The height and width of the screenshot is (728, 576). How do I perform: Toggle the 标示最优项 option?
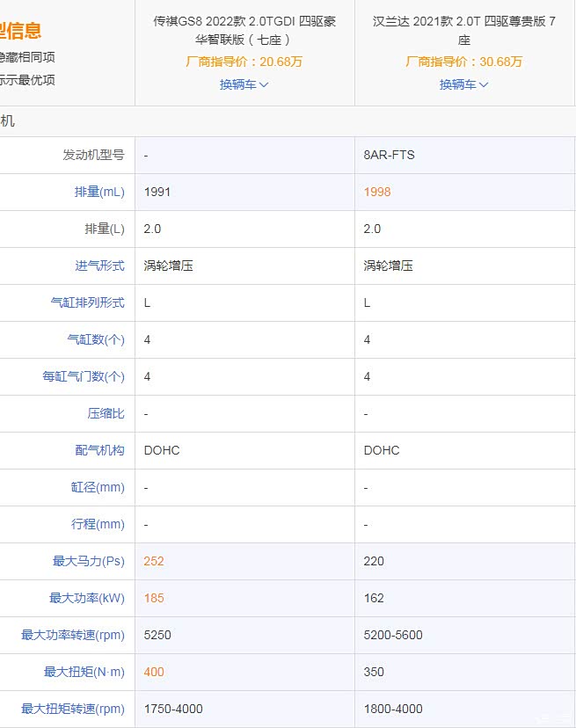26,80
